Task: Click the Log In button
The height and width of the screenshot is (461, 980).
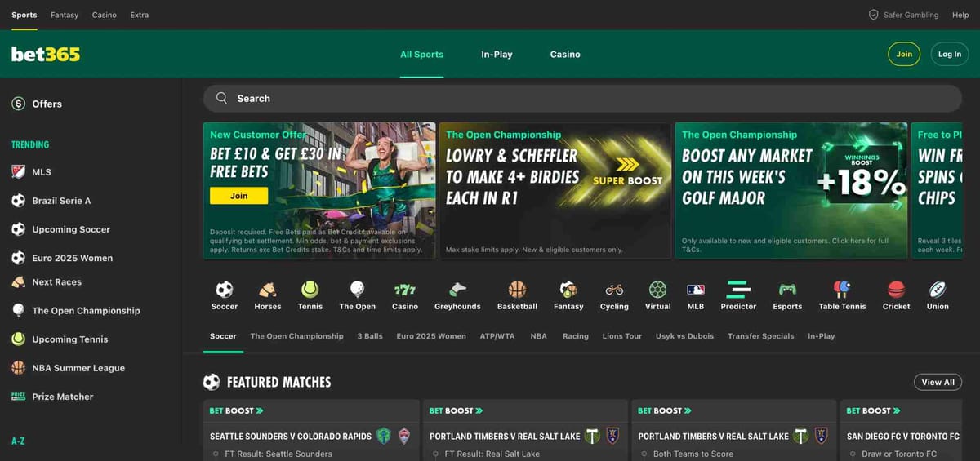Action: [950, 55]
